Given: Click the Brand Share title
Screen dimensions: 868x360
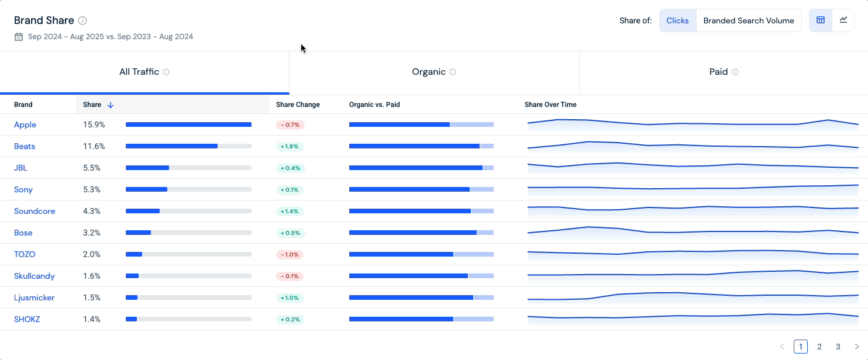Looking at the screenshot, I should (44, 20).
